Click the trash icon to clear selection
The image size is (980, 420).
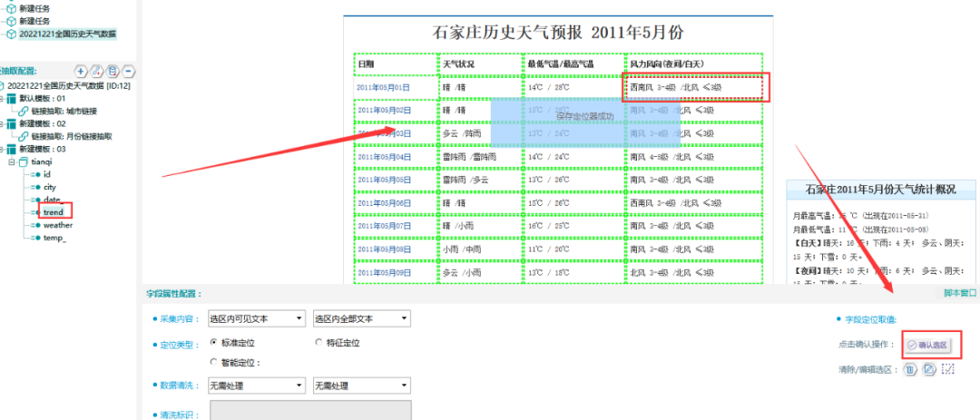(x=910, y=369)
